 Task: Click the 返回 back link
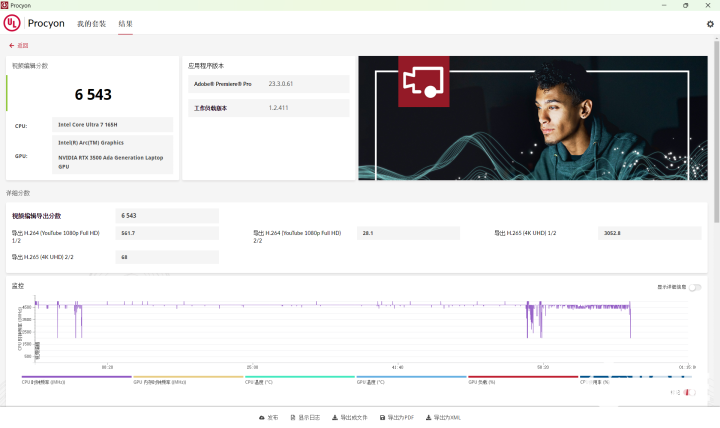click(22, 45)
